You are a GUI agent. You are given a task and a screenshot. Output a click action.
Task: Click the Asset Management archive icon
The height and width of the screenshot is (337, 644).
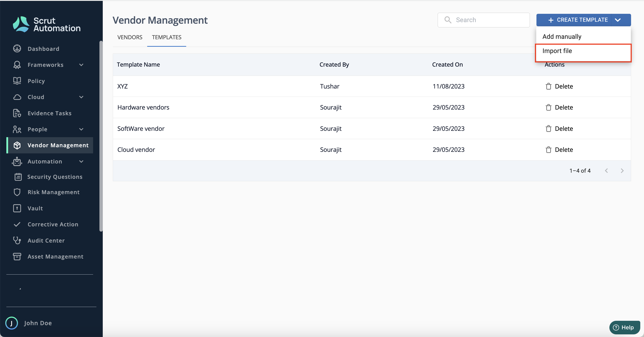coord(17,257)
